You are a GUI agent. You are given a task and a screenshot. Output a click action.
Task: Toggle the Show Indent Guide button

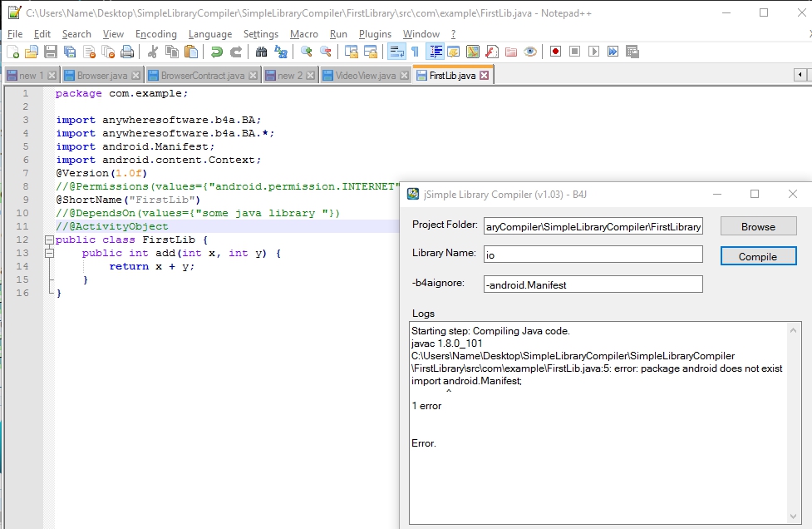coord(435,52)
